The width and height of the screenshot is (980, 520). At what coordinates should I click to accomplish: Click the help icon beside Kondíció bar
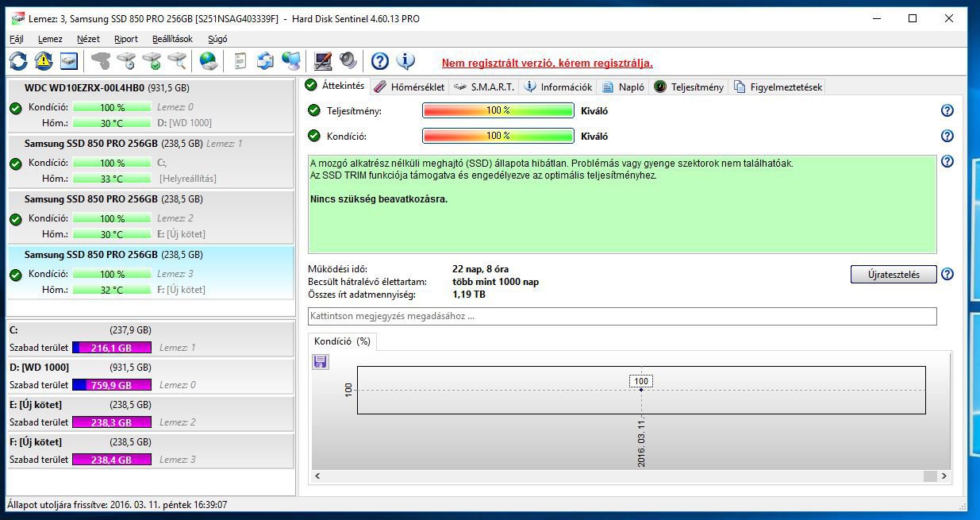(x=947, y=136)
